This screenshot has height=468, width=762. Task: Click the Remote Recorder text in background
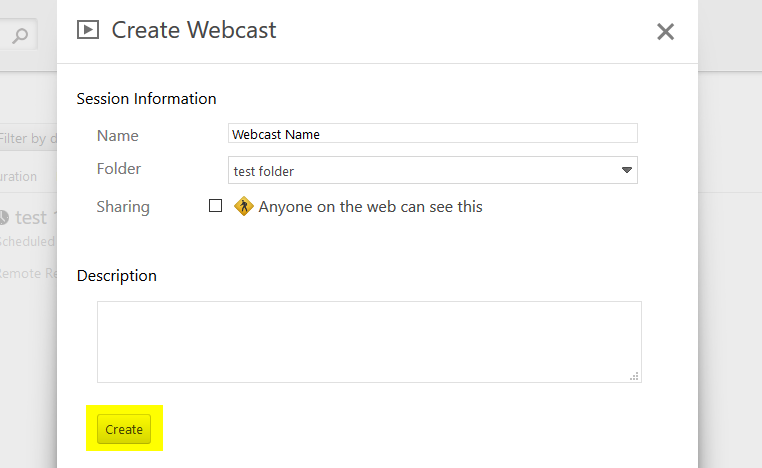(x=28, y=274)
